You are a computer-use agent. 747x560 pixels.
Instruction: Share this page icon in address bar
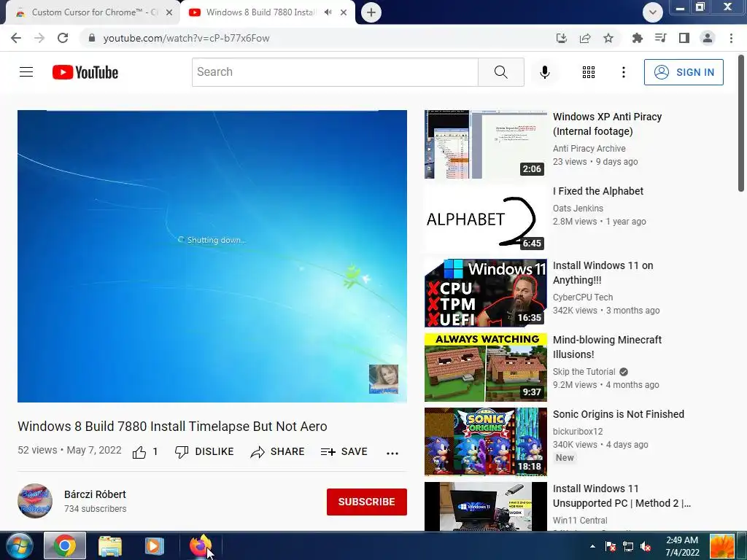[x=585, y=38]
